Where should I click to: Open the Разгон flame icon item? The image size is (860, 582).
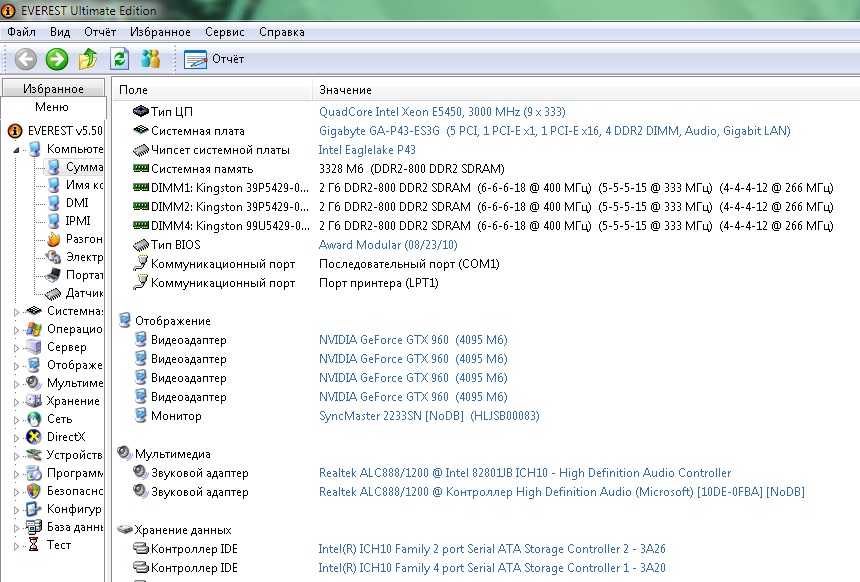[54, 239]
